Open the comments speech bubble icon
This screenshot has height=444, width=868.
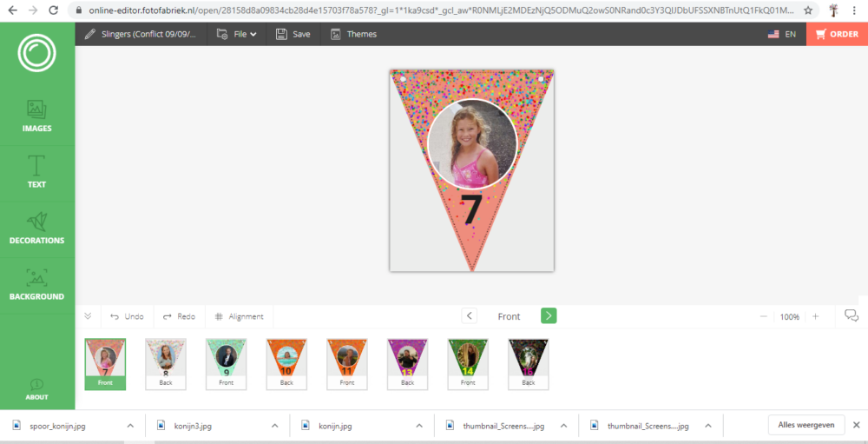click(852, 316)
